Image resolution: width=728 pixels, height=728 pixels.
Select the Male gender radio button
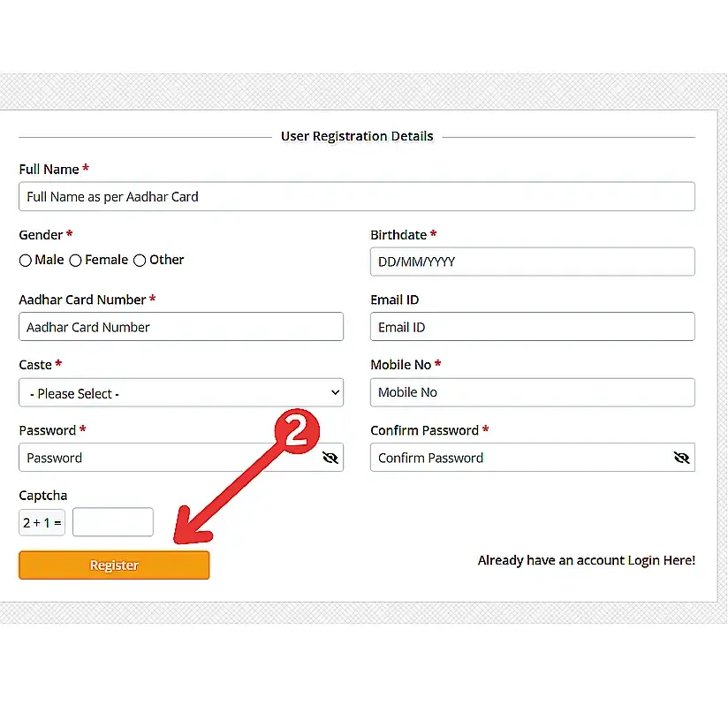pyautogui.click(x=26, y=260)
